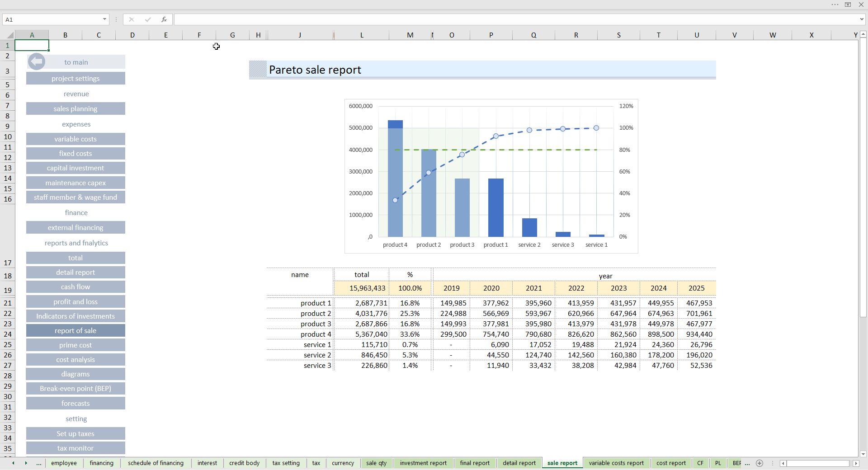Click the 'forecasts' button
The width and height of the screenshot is (868, 470).
coord(75,403)
